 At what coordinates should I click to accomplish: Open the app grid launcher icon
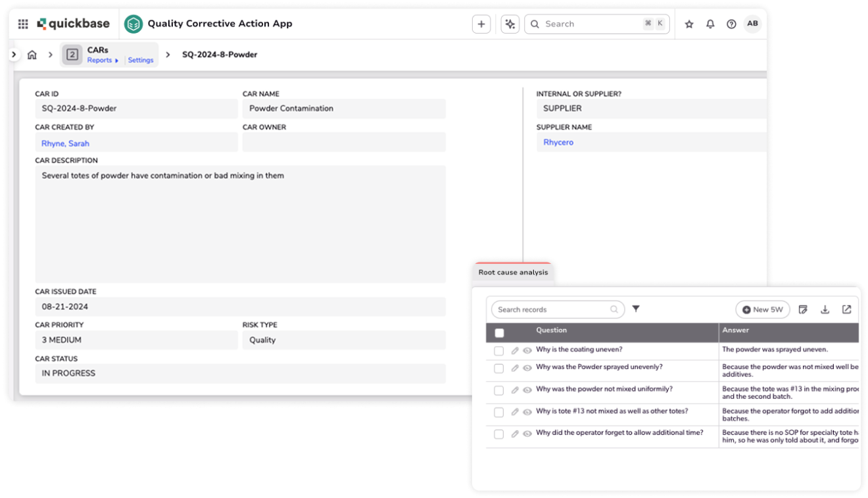[x=22, y=24]
